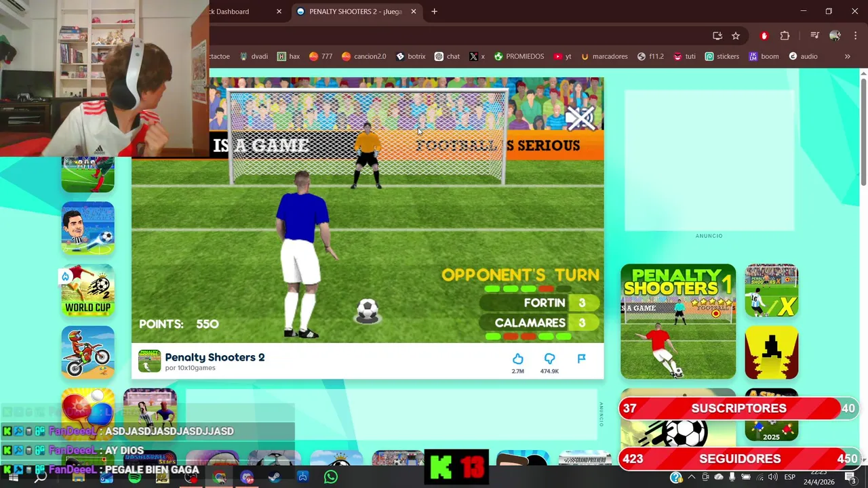Open the cancion2.0 bookmark

[x=364, y=56]
